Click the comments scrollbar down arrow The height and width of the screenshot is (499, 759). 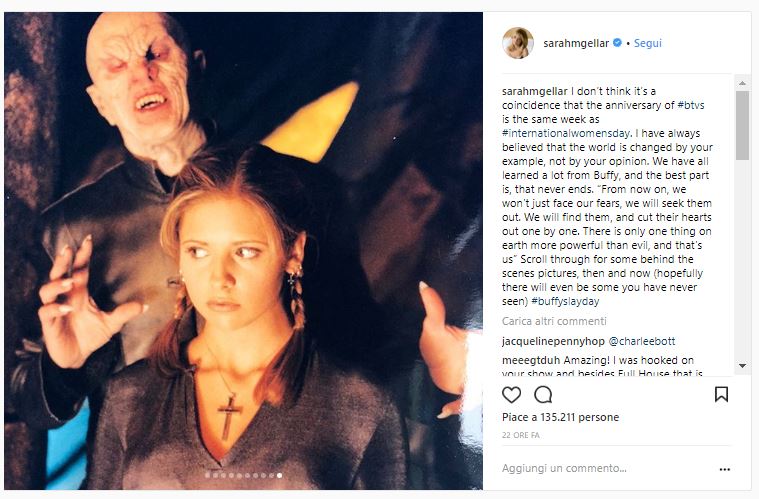[742, 365]
